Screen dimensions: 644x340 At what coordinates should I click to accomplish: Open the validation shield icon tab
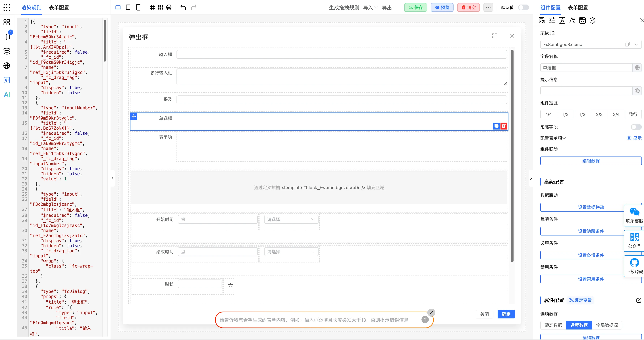tap(592, 20)
